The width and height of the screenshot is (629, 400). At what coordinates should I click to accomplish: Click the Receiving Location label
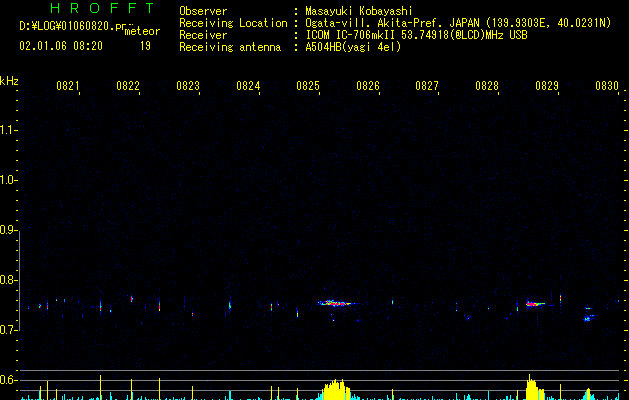pos(233,23)
